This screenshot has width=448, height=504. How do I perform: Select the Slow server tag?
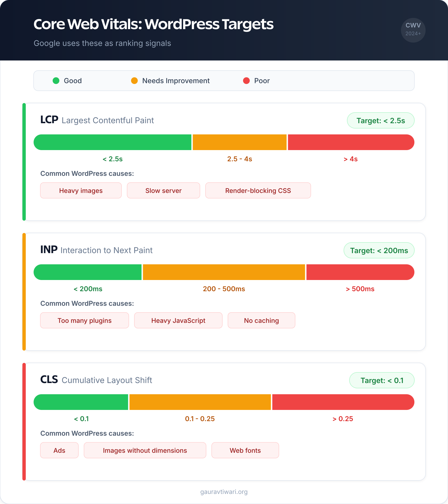point(163,190)
